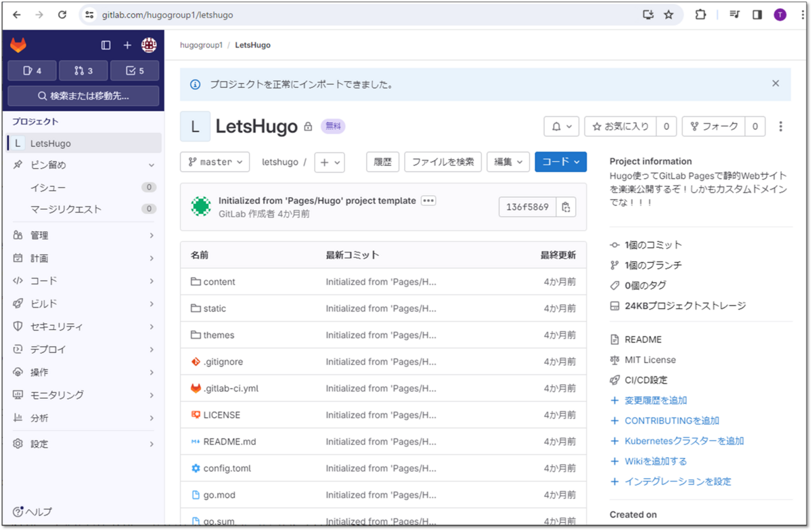Image resolution: width=812 pixels, height=531 pixels.
Task: Toggle the sidebar collapse icon
Action: coord(106,45)
